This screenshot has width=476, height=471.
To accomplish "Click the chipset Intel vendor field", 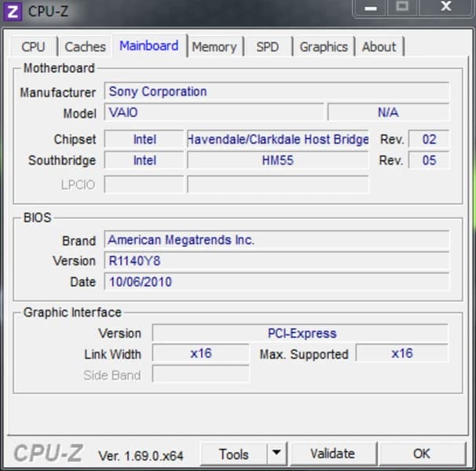I will (145, 139).
